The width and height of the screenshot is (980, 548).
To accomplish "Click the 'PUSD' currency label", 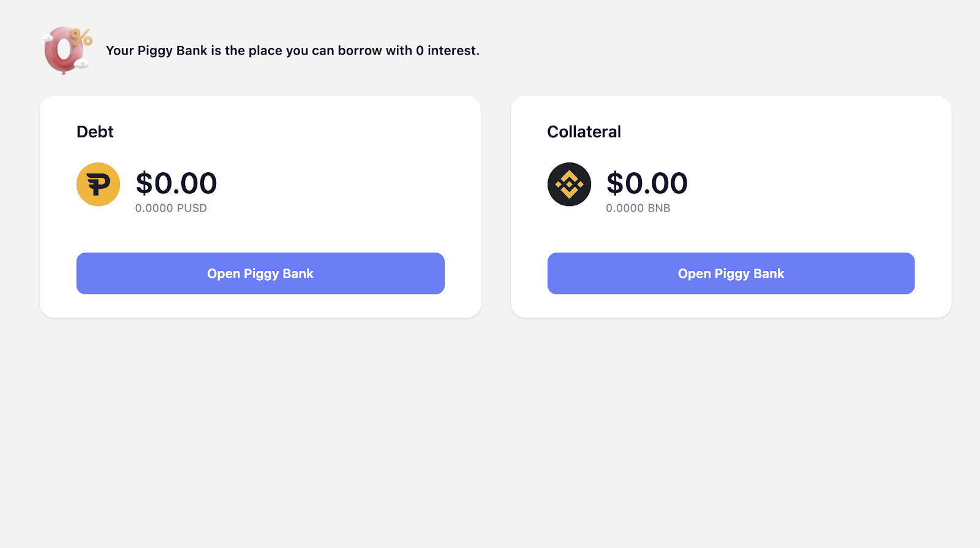I will (x=192, y=208).
